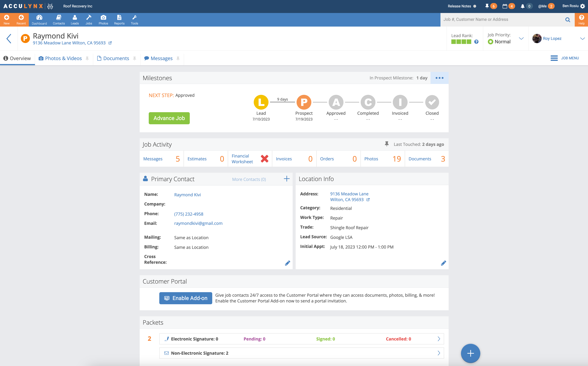Click the Prospect milestone circle
Image resolution: width=588 pixels, height=366 pixels.
[x=304, y=102]
